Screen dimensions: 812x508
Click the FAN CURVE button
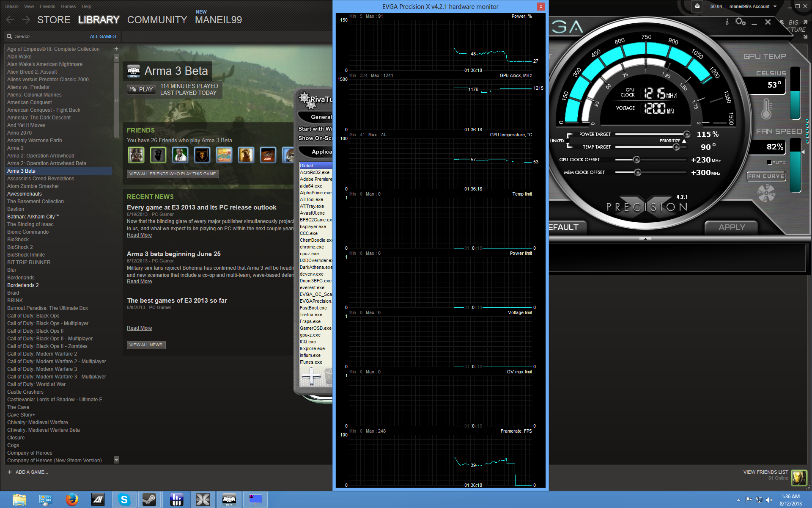point(766,176)
